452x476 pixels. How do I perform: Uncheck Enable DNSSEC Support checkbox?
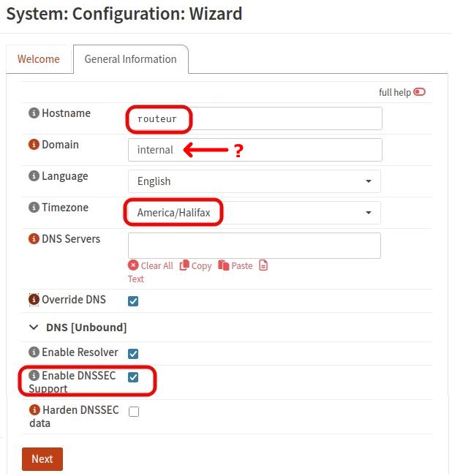pos(133,377)
